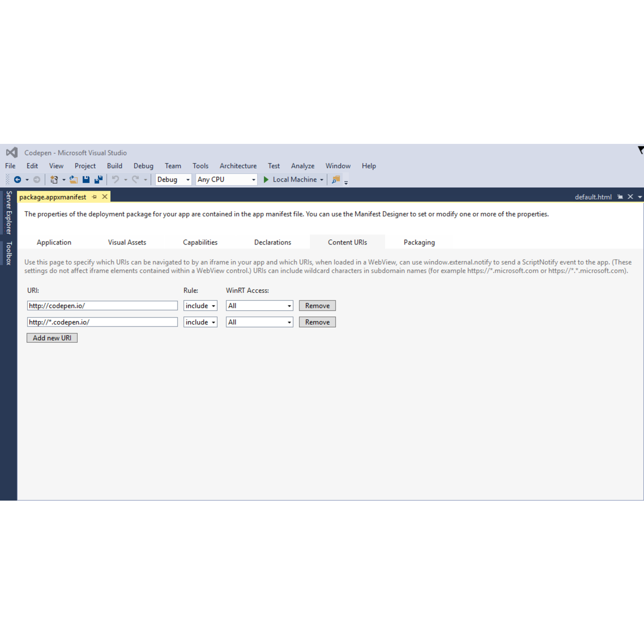Click the http://*.codepen.io/ URI input field
This screenshot has width=644, height=644.
point(102,323)
